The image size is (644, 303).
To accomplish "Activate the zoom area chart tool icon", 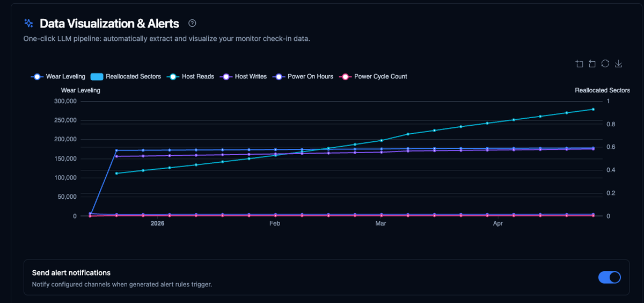I will (x=579, y=64).
